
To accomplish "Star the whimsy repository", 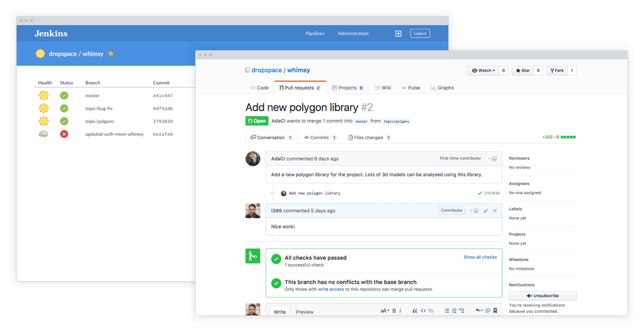I will click(x=523, y=70).
